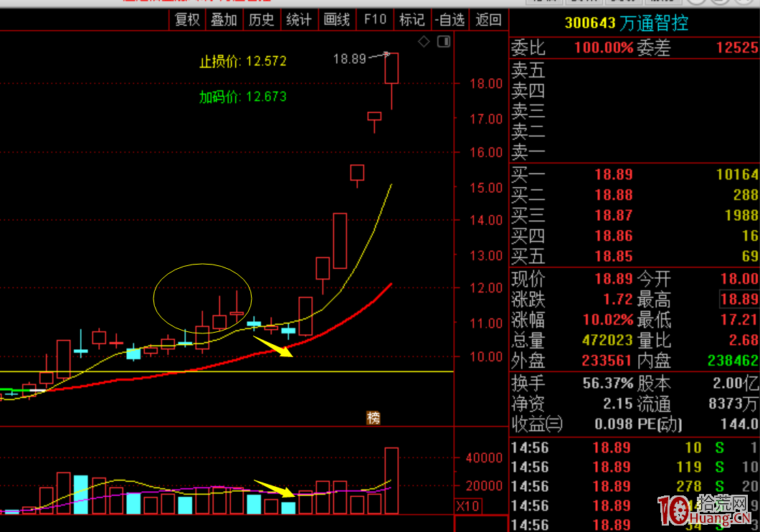
Task: Click price axis label 10.00
Action: click(x=486, y=357)
